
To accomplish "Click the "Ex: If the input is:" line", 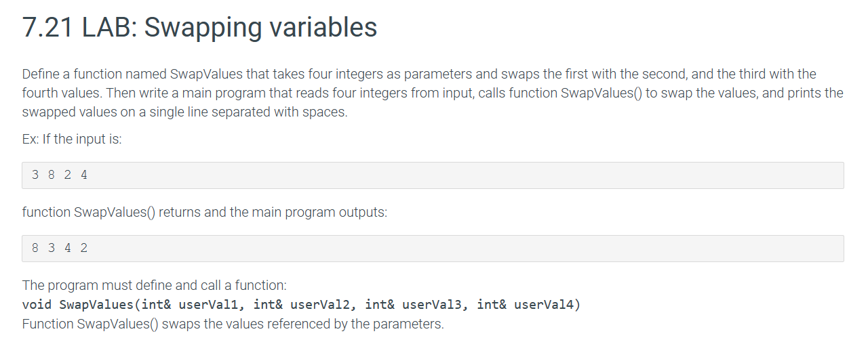I will [x=72, y=140].
